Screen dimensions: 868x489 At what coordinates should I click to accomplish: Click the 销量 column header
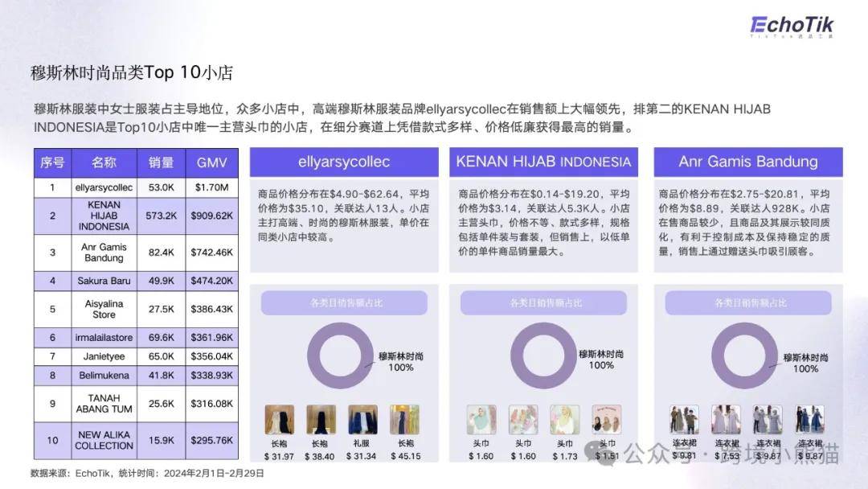click(x=161, y=162)
